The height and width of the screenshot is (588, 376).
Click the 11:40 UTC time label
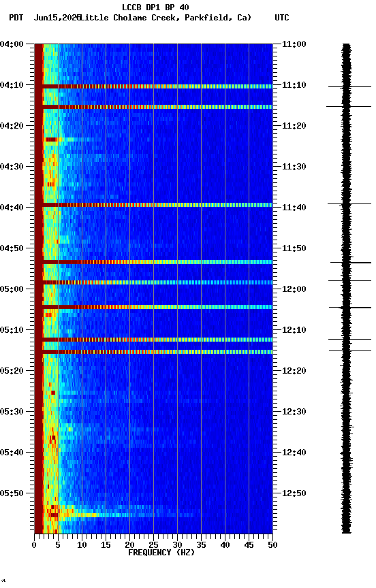[x=294, y=208]
